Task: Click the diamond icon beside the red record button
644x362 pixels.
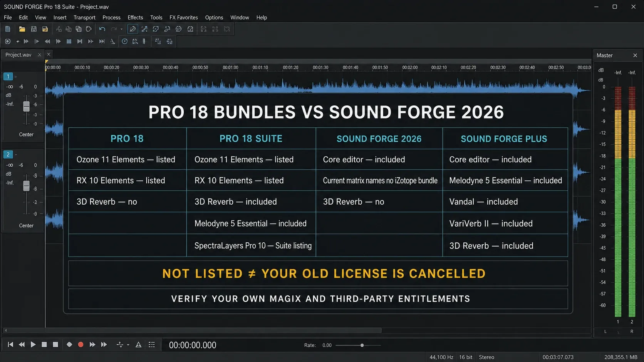Action: [69, 345]
